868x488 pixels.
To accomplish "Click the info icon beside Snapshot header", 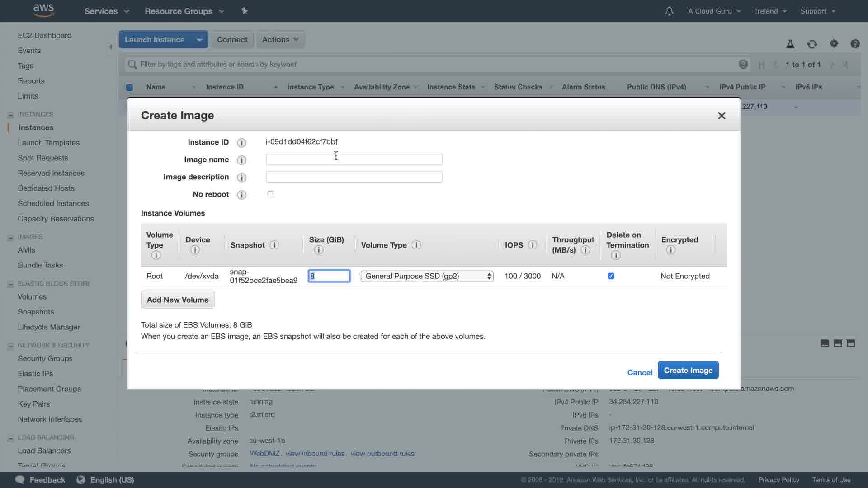I will pyautogui.click(x=274, y=245).
